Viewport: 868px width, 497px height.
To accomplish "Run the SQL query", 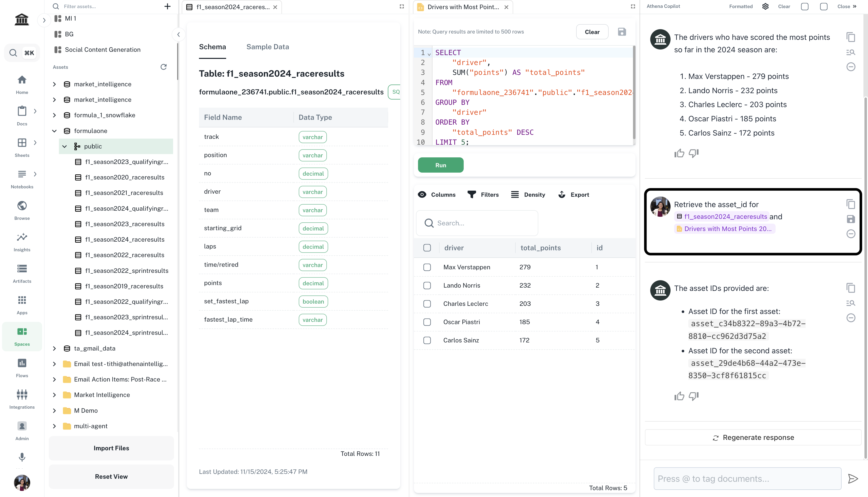I will coord(441,165).
